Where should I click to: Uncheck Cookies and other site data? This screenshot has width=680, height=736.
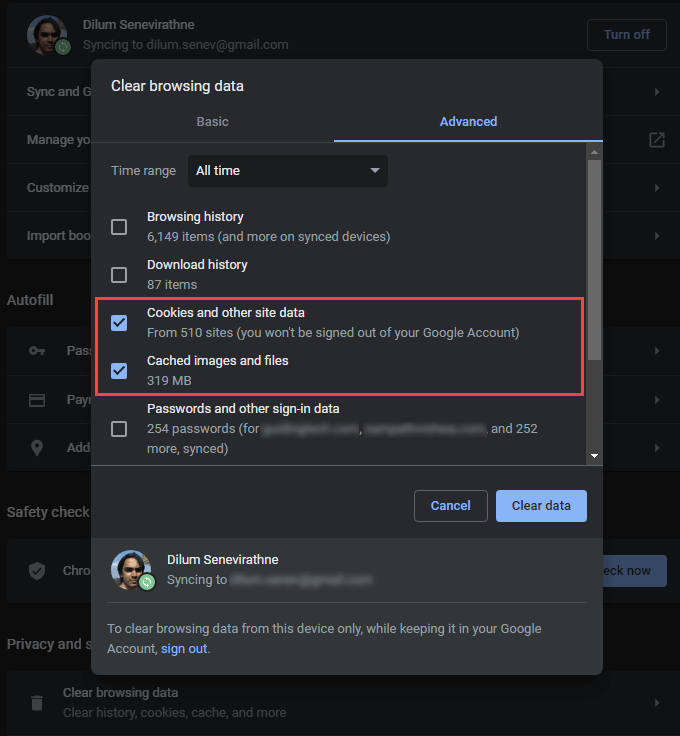pos(119,323)
